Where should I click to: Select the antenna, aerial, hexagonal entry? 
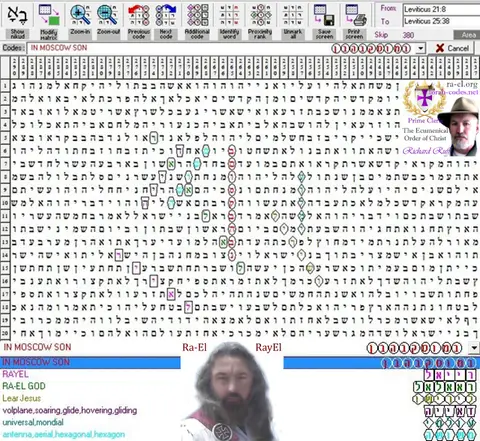(x=63, y=434)
